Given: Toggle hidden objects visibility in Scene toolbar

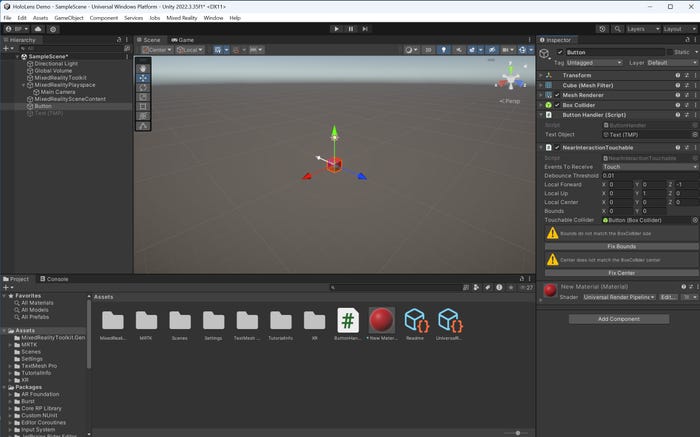Looking at the screenshot, I should pos(492,50).
